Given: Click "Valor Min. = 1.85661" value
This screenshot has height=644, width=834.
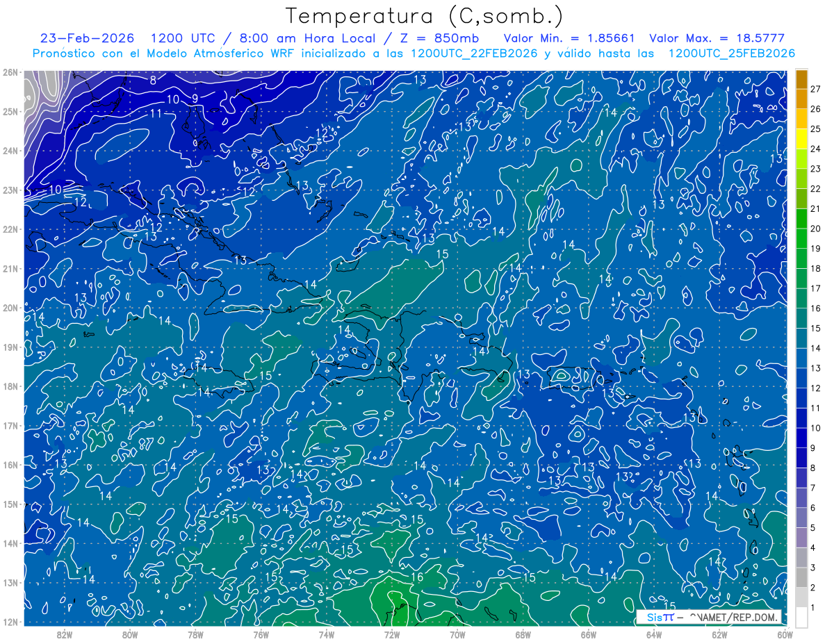Looking at the screenshot, I should (x=569, y=38).
